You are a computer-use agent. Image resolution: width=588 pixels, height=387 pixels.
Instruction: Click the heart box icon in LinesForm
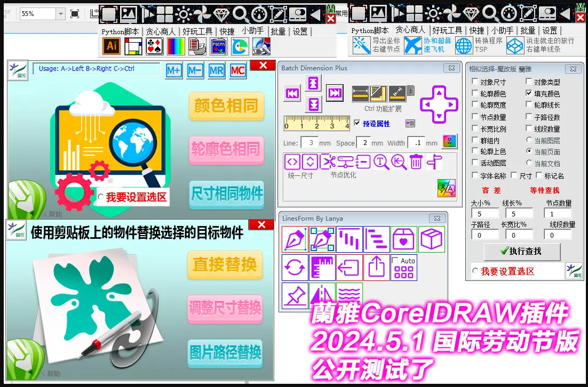(x=403, y=239)
